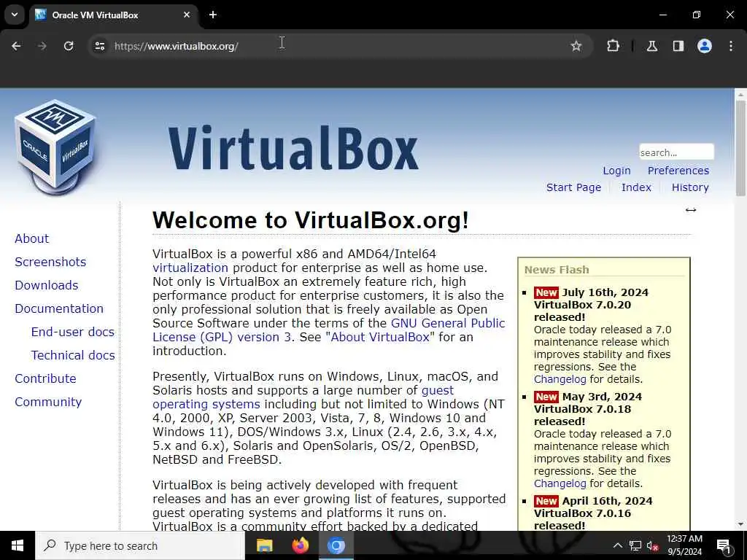The height and width of the screenshot is (560, 747).
Task: Open a new tab with plus button
Action: 213,15
